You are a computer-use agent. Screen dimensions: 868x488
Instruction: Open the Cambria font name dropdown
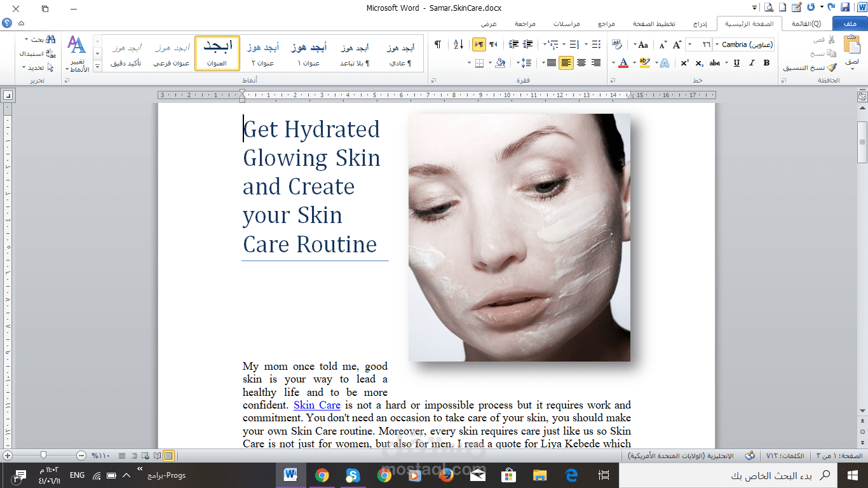(x=717, y=44)
